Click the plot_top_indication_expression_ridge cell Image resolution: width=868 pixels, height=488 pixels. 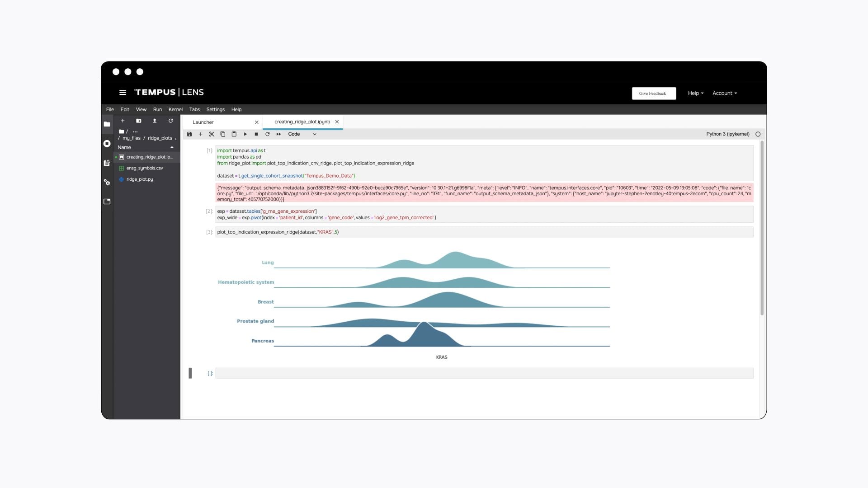pos(484,232)
